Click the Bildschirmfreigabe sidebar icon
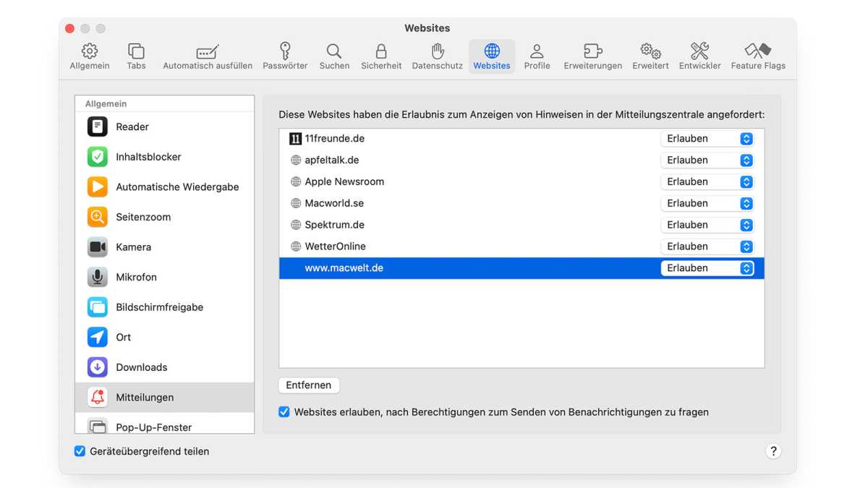This screenshot has height=488, width=868. point(98,307)
